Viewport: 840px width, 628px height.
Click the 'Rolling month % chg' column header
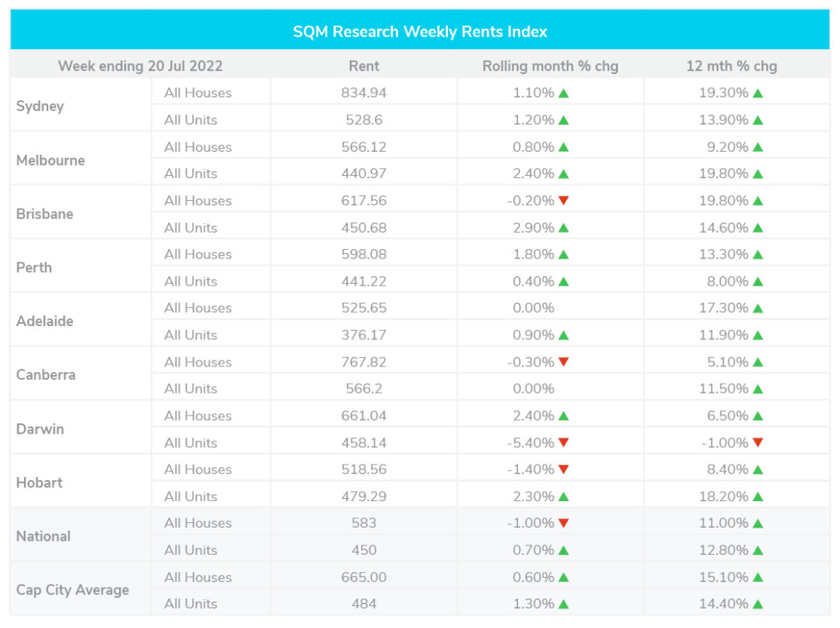click(550, 66)
